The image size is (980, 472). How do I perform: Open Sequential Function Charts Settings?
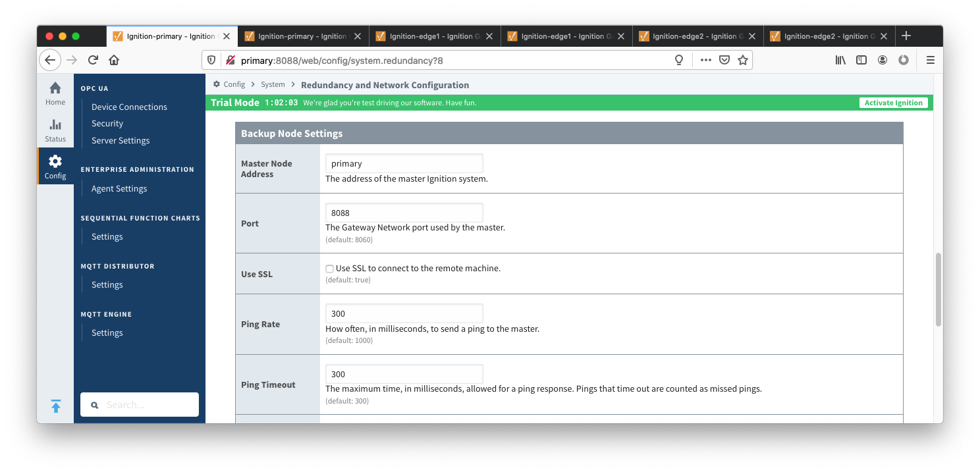tap(107, 237)
